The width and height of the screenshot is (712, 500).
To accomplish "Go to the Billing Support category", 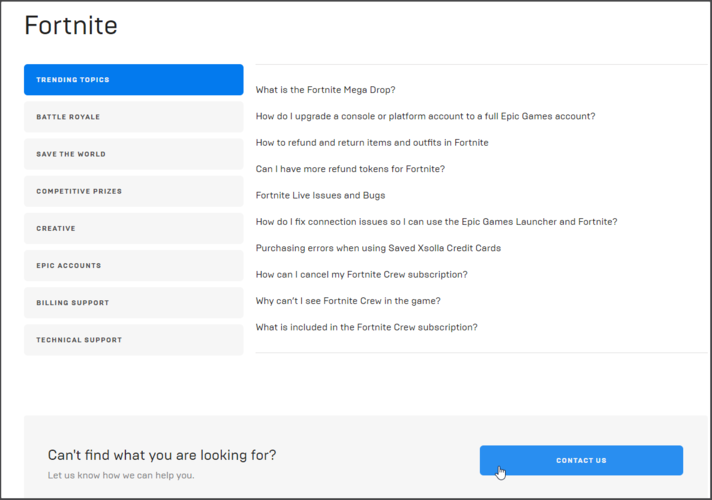I will click(x=134, y=302).
